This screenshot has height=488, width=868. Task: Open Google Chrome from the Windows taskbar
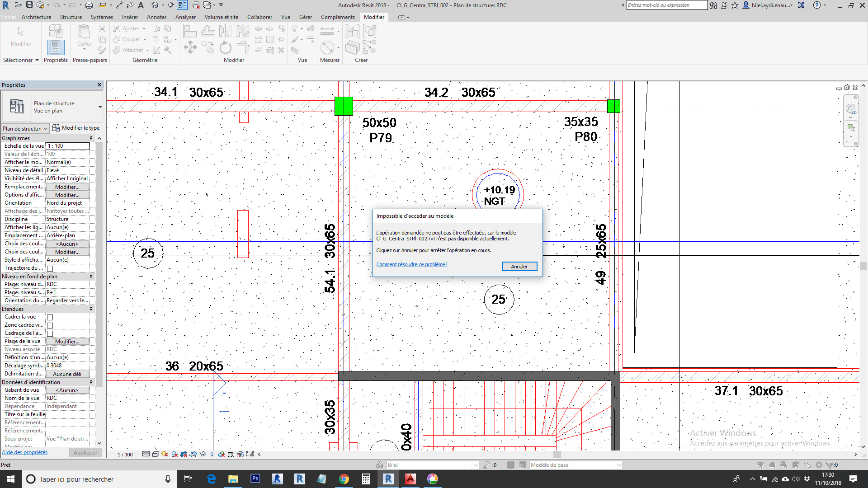tap(344, 479)
